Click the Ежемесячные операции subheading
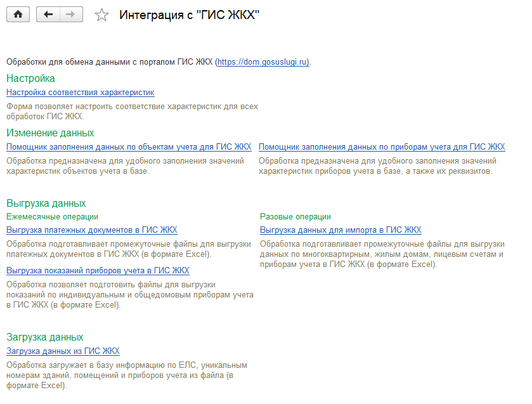The image size is (532, 404). coord(52,217)
